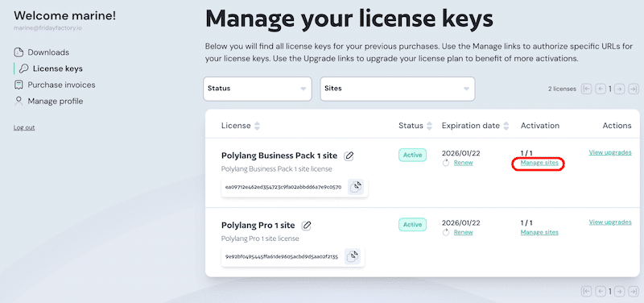Viewport: 644px width, 303px height.
Task: Go to previous page in bottom pagination
Action: pyautogui.click(x=601, y=292)
